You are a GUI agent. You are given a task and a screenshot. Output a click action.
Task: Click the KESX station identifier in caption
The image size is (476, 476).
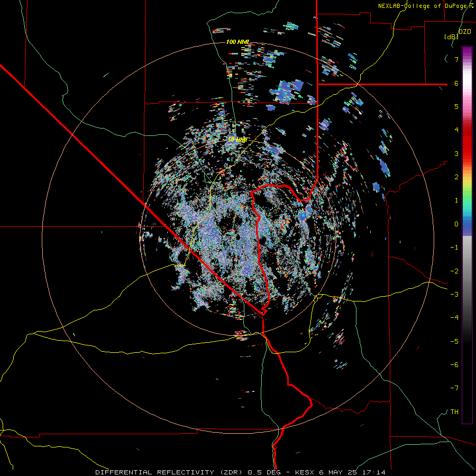(305, 472)
